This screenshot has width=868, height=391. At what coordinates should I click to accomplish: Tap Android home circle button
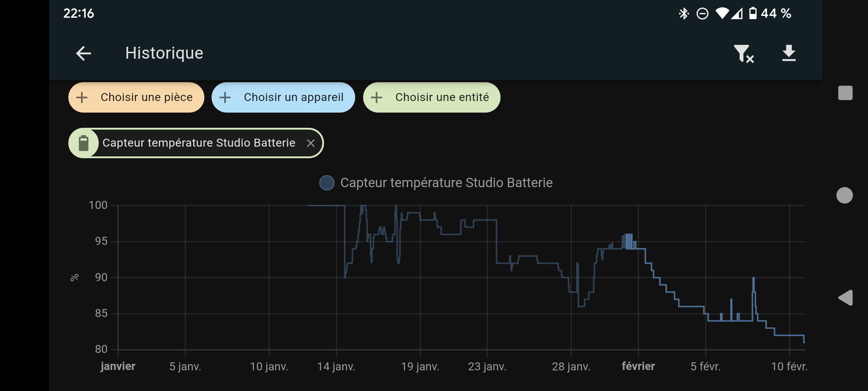pos(844,195)
